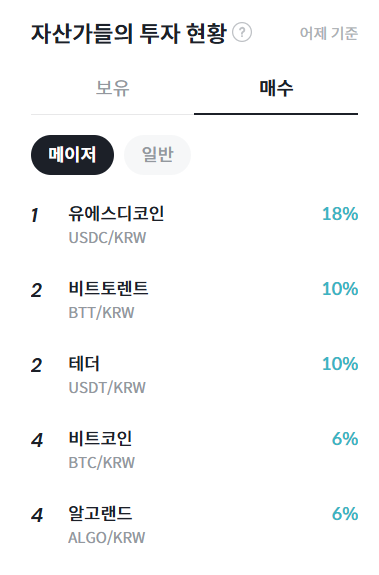Open the 알고랜드 coin entry
379x575 pixels.
(195, 525)
